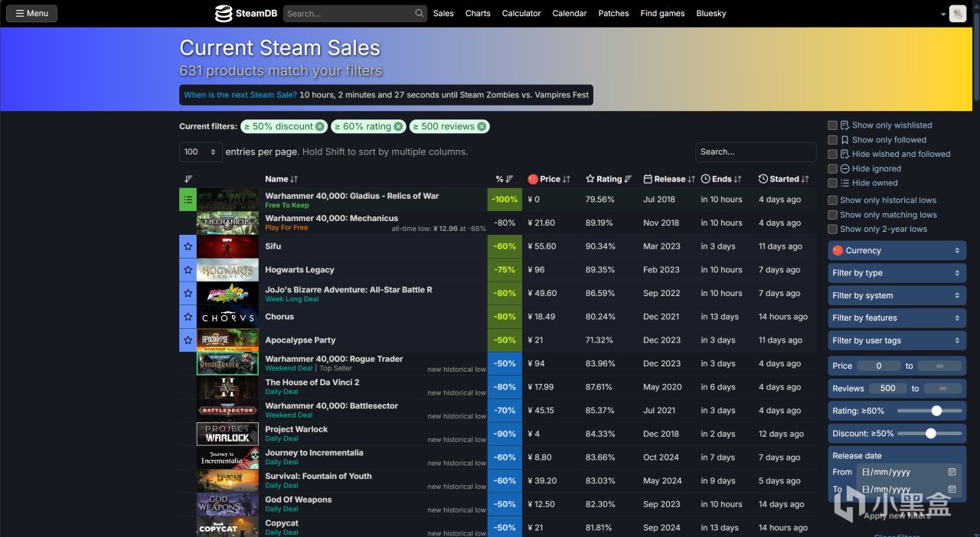Open the Calculator nav item
Viewport: 980px width, 537px height.
click(521, 13)
